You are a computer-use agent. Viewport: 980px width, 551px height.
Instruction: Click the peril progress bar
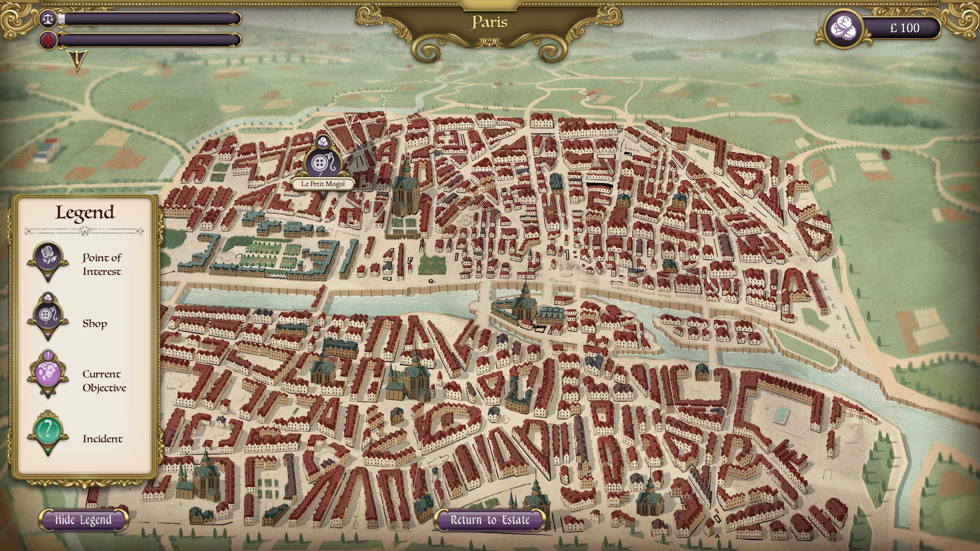point(149,40)
